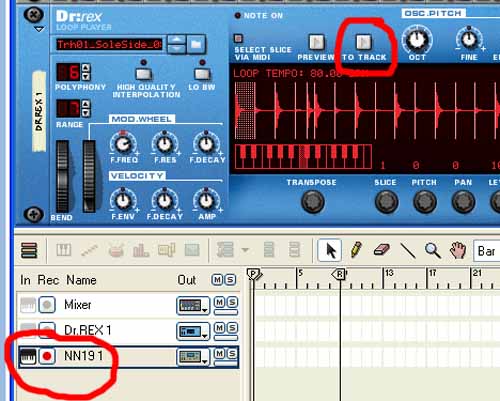Select the Hand tool
The height and width of the screenshot is (401, 500).
click(x=458, y=250)
